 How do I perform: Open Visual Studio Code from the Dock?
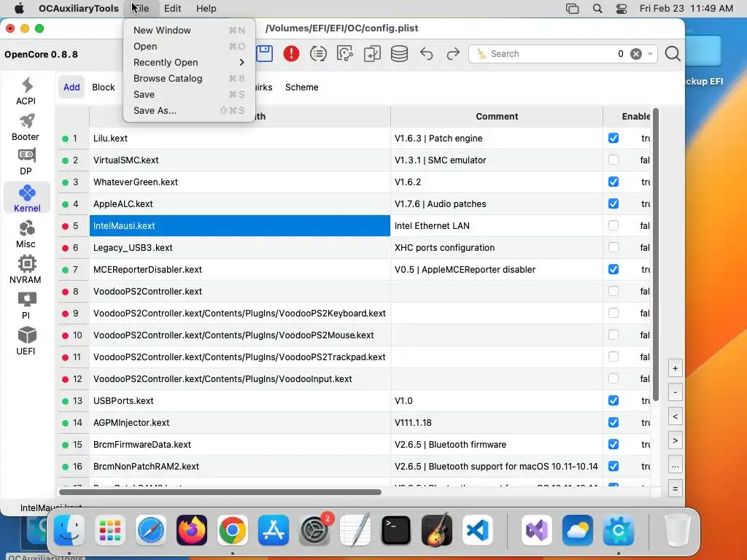click(x=478, y=529)
